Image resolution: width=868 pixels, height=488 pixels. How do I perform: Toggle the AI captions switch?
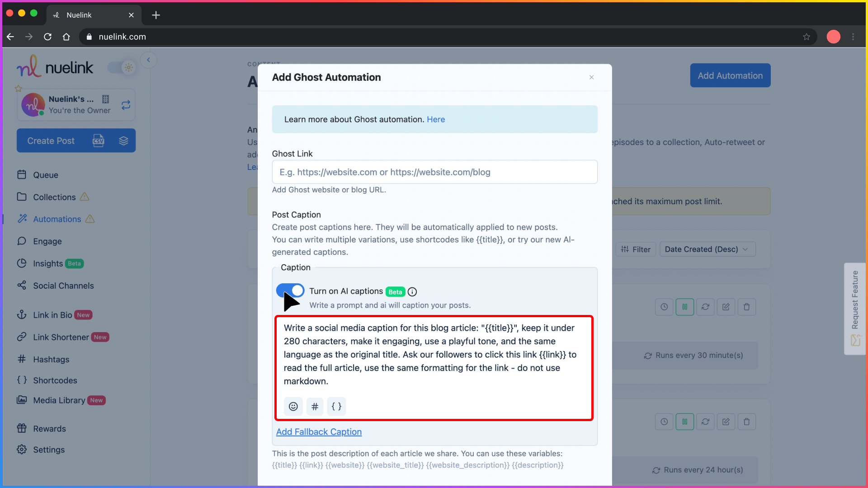[x=290, y=291]
